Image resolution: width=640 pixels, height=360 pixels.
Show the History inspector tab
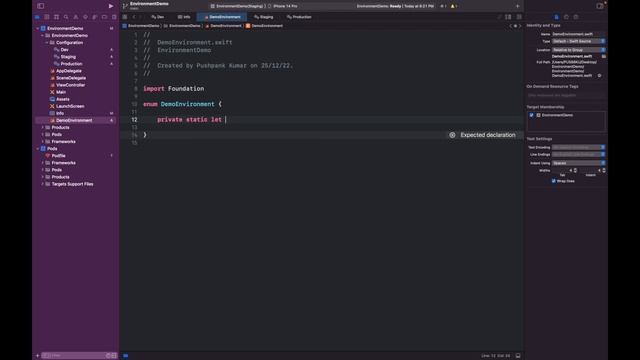tap(566, 17)
